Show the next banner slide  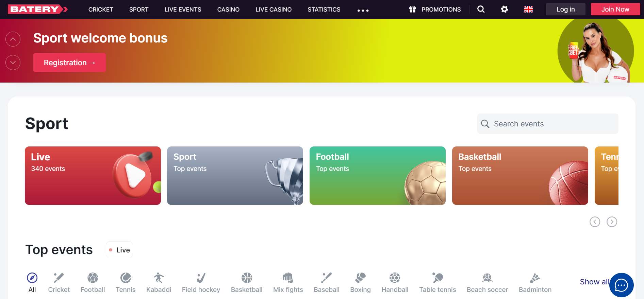click(13, 63)
